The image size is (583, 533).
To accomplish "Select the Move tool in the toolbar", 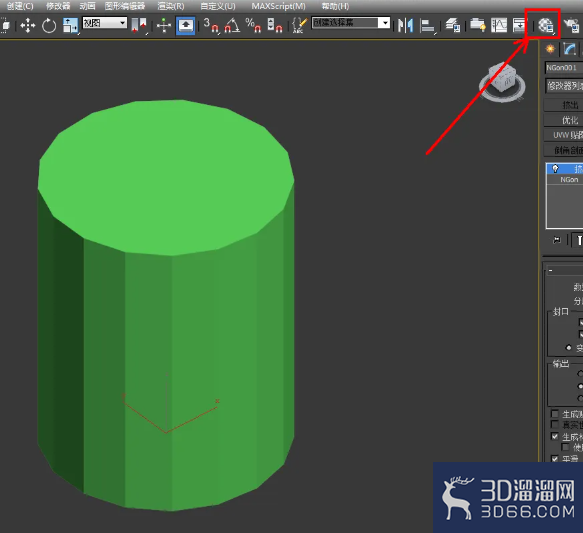I will pyautogui.click(x=28, y=26).
